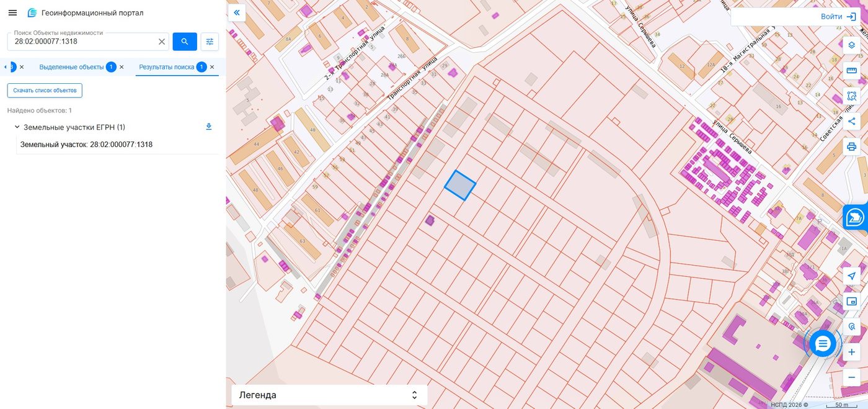Collapse Земельные участки ЕГРН group

point(17,127)
